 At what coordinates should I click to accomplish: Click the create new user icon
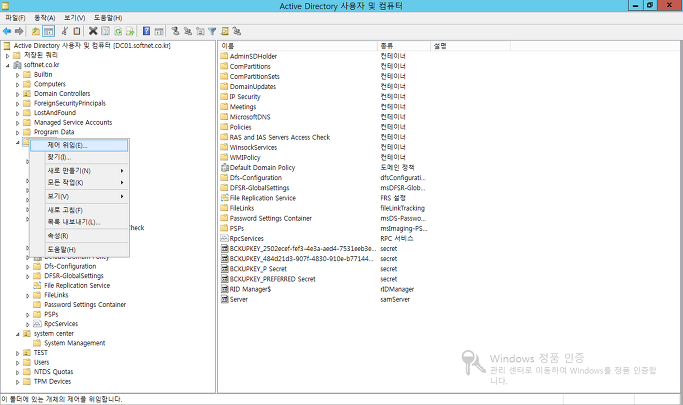(176, 31)
